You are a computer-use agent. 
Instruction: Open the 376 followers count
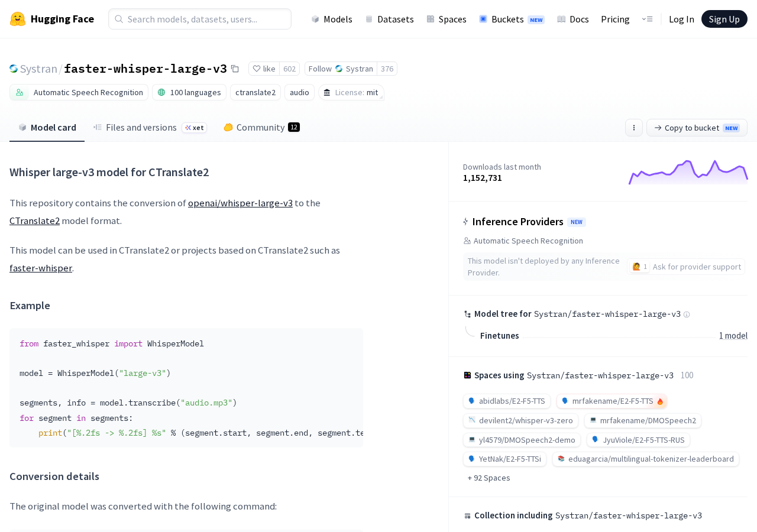coord(387,69)
